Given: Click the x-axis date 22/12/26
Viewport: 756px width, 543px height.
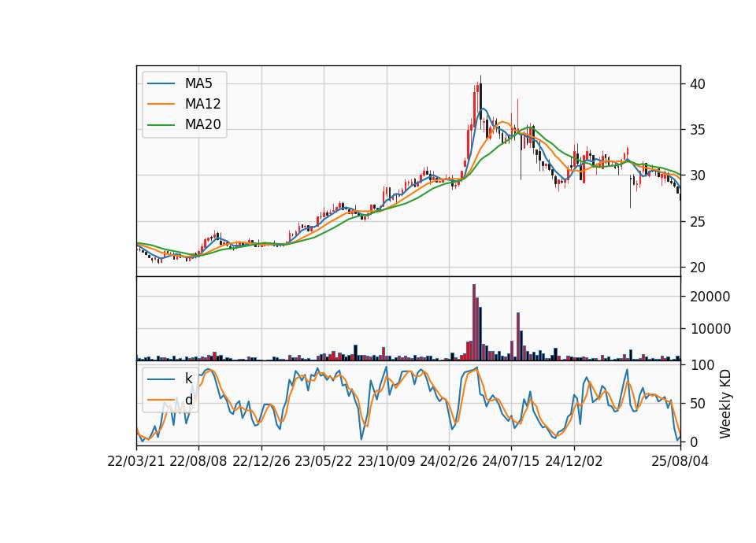Looking at the screenshot, I should pos(261,461).
